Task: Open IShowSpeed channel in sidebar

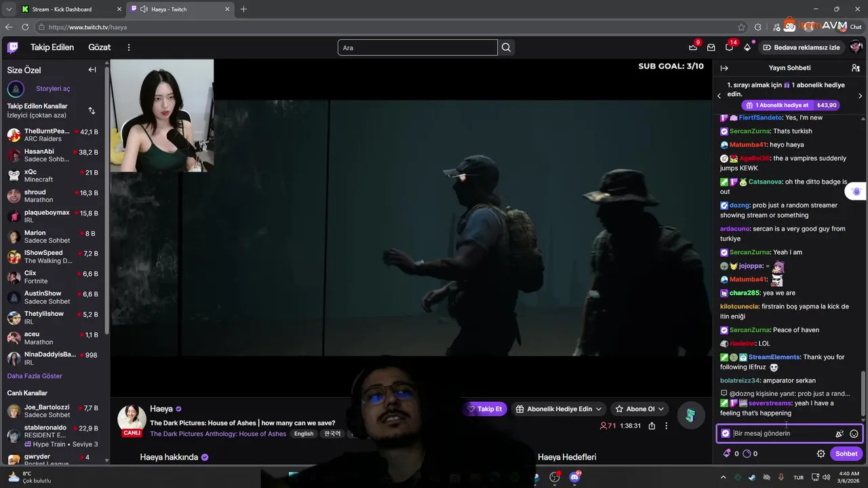Action: pyautogui.click(x=53, y=257)
